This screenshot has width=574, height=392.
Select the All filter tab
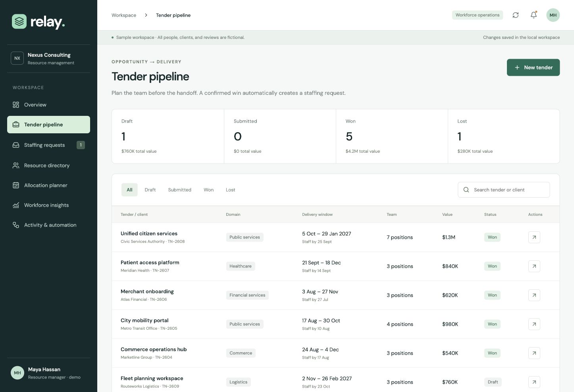(129, 190)
